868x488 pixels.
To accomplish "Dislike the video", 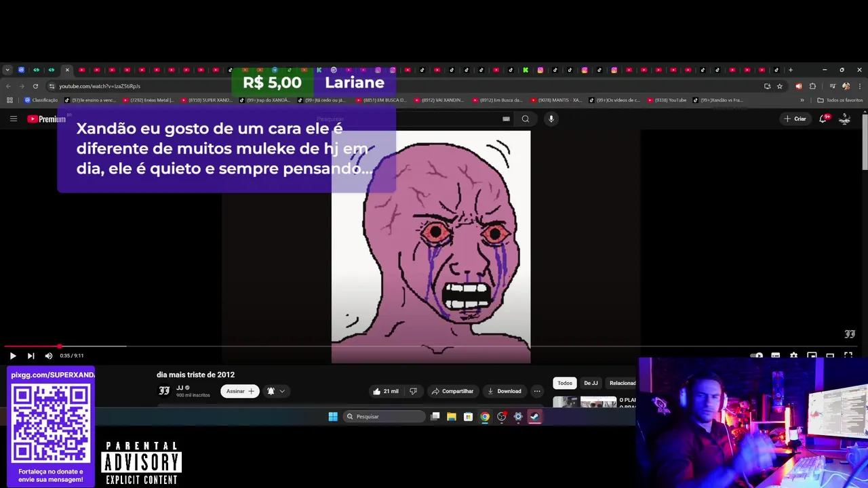I will (x=413, y=391).
